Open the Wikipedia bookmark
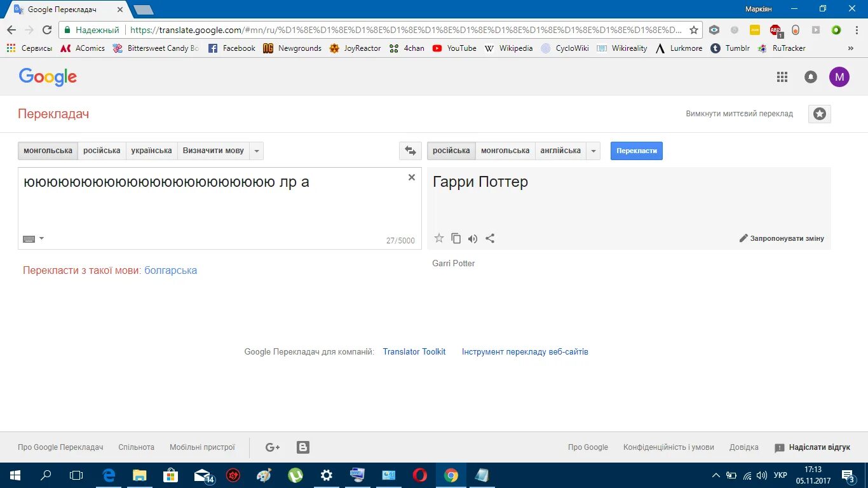This screenshot has width=868, height=488. pos(508,48)
